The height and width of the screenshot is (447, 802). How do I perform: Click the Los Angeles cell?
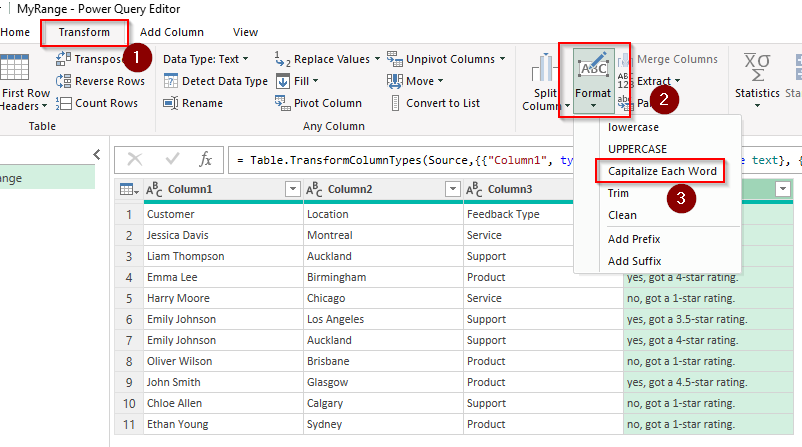(384, 319)
